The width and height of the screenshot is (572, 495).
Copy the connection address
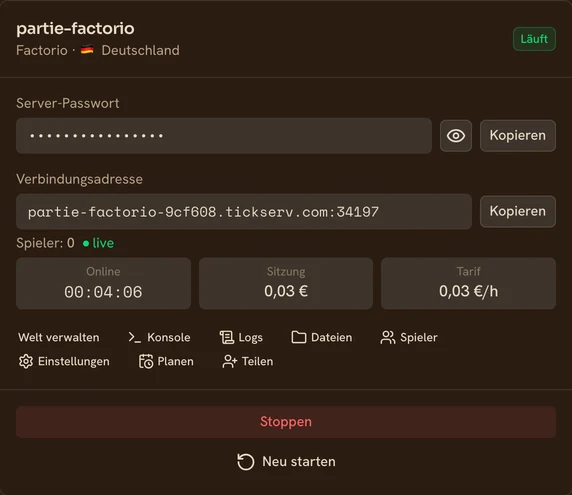pyautogui.click(x=518, y=212)
